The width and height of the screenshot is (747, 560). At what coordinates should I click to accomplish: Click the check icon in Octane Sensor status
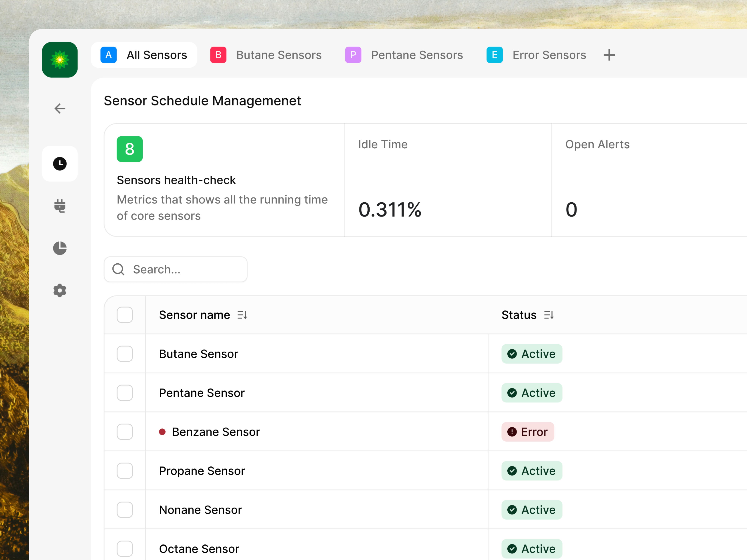tap(512, 549)
